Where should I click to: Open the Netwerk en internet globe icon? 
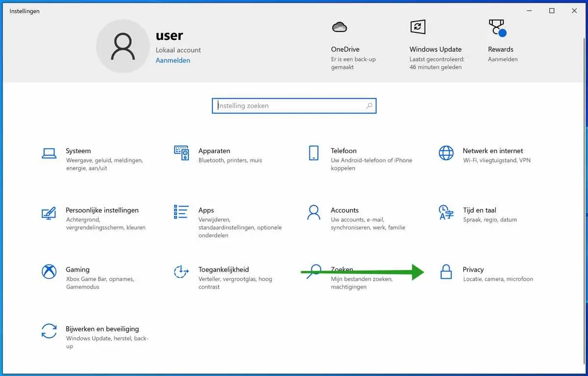tap(446, 153)
